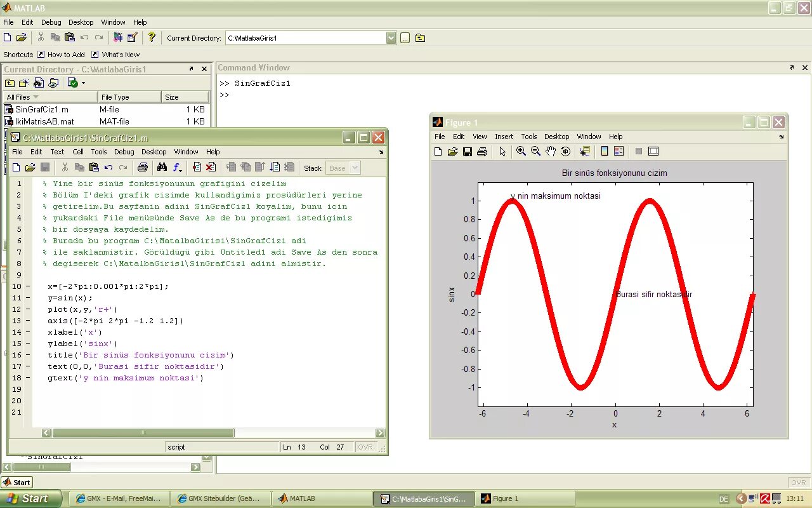Click New Figure icon in Figure 1 toolbar

(438, 151)
